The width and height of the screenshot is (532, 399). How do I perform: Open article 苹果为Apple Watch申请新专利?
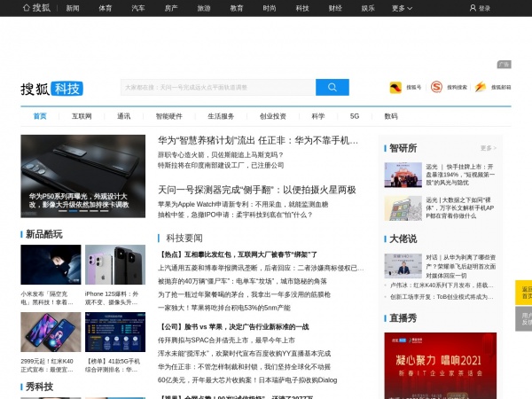point(243,204)
